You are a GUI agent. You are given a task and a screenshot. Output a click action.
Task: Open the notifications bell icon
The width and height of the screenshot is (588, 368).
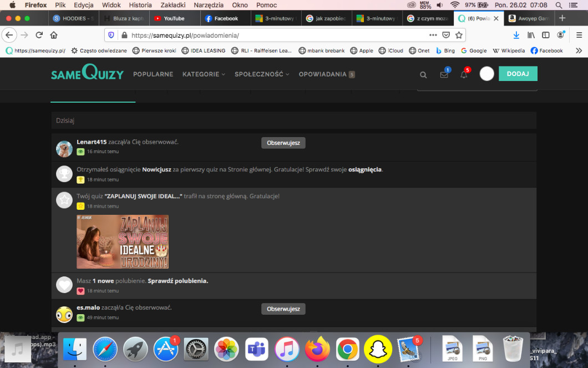464,74
